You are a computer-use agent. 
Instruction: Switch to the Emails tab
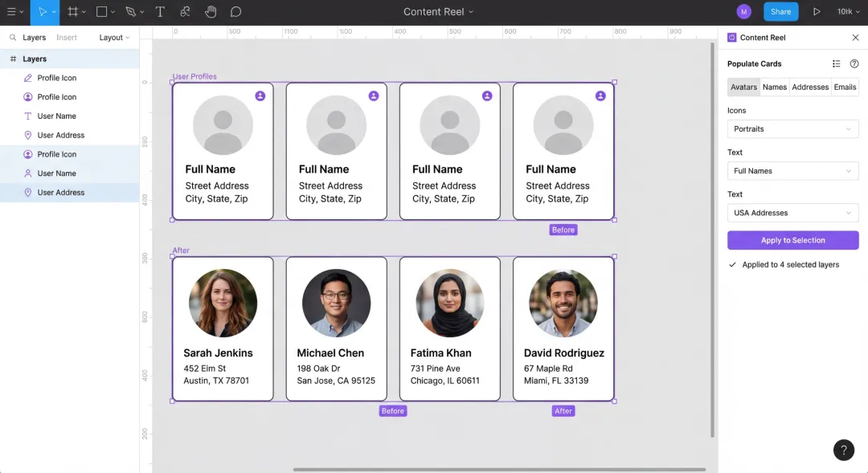[x=845, y=88]
